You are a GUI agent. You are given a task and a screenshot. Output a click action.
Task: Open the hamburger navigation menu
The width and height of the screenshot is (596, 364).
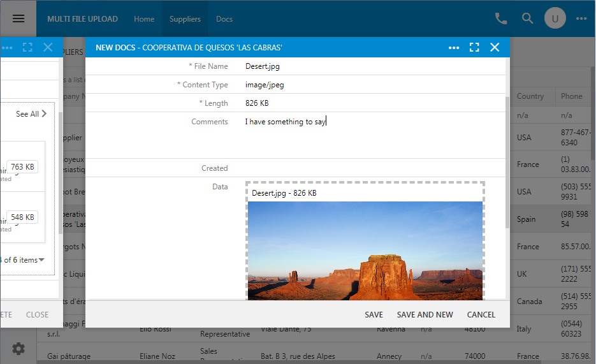coord(18,18)
